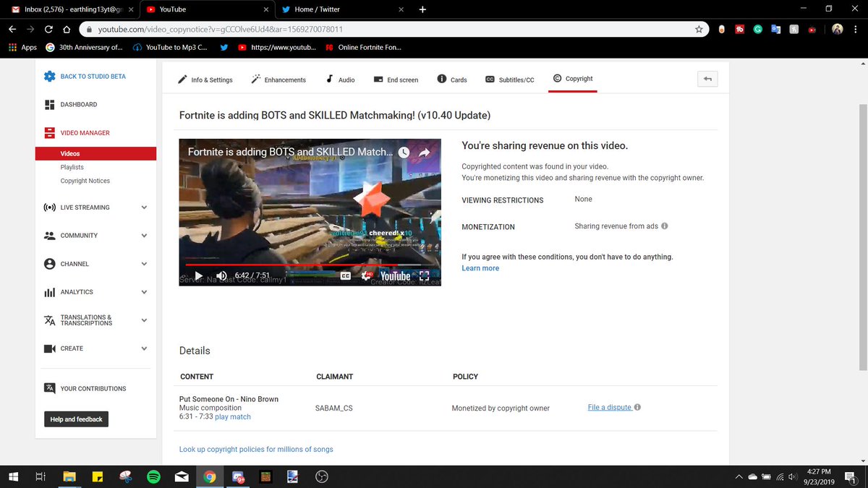Click the share arrow on video
Image resolution: width=868 pixels, height=488 pixels.
425,153
